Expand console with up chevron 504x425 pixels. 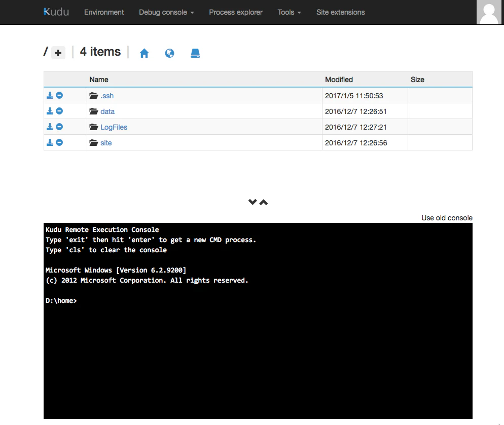[264, 202]
